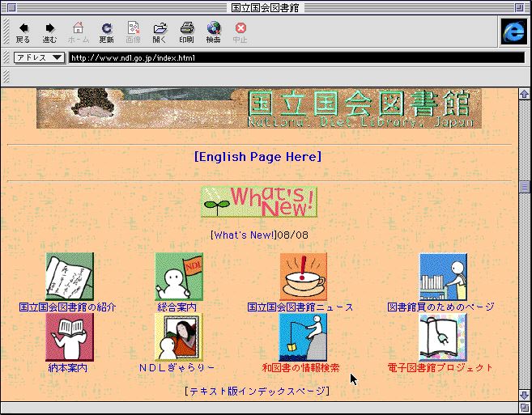This screenshot has height=415, width=532.
Task: Click the 国立国会図書館ニュース teacup icon
Action: tap(303, 277)
